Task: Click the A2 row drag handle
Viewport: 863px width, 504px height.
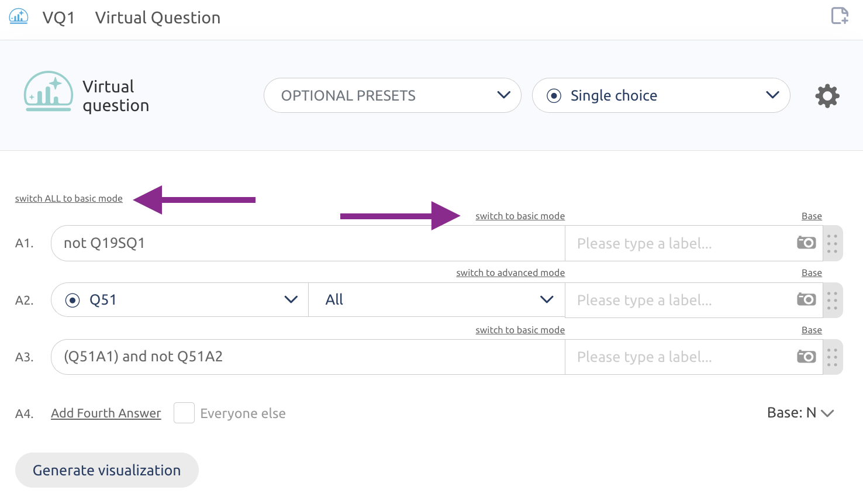Action: point(833,300)
